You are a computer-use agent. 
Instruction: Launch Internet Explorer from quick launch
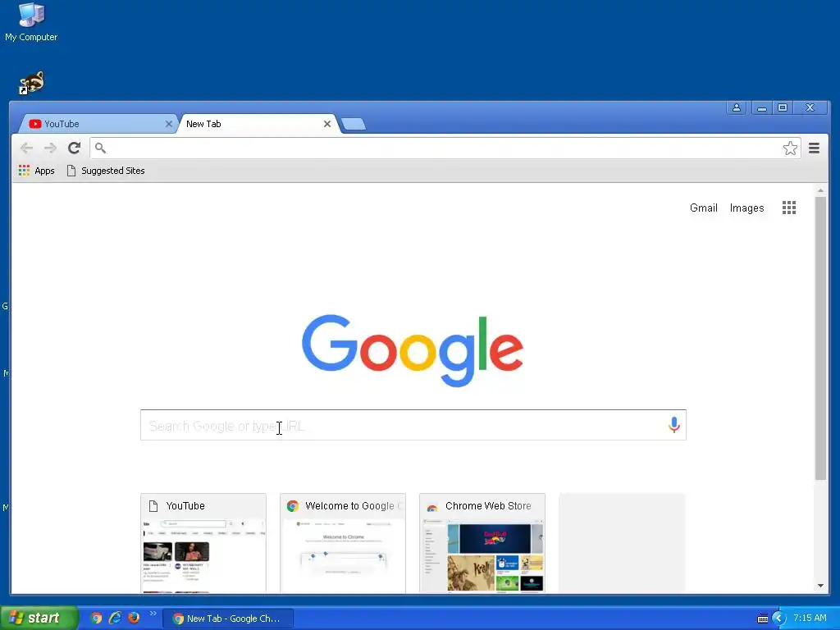pyautogui.click(x=115, y=619)
